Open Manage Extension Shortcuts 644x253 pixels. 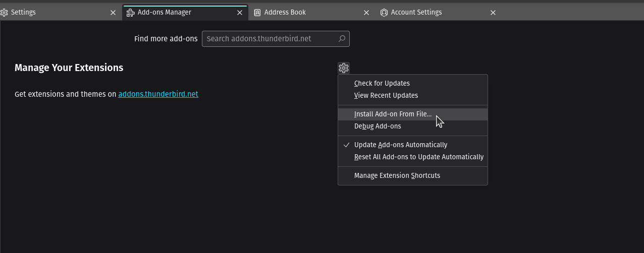point(397,175)
